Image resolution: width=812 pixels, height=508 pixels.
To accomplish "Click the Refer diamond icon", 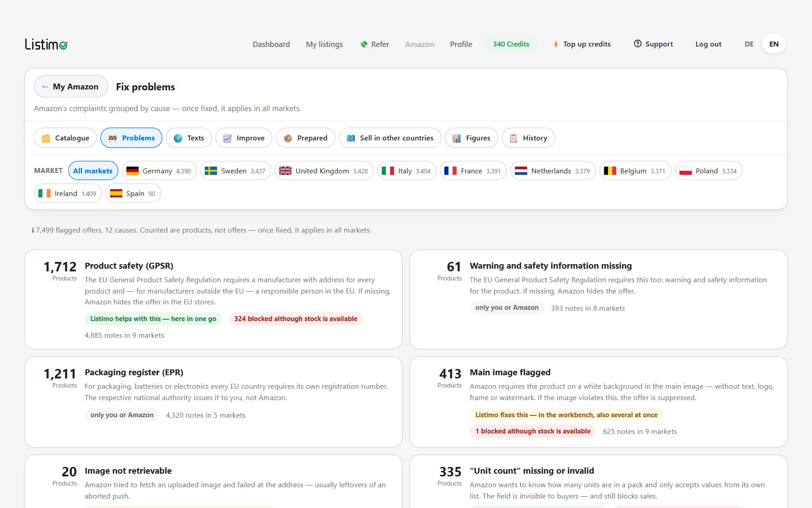I will point(364,44).
